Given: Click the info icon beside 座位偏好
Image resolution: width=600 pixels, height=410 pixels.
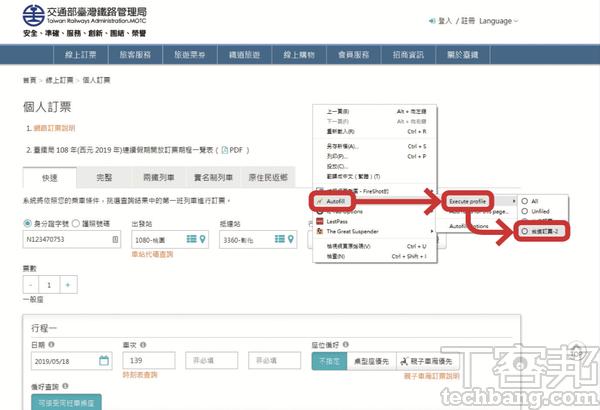Looking at the screenshot, I should [x=346, y=345].
